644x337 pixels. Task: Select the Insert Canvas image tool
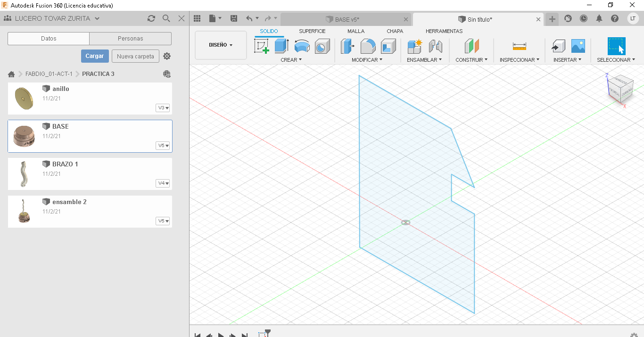[x=578, y=46]
